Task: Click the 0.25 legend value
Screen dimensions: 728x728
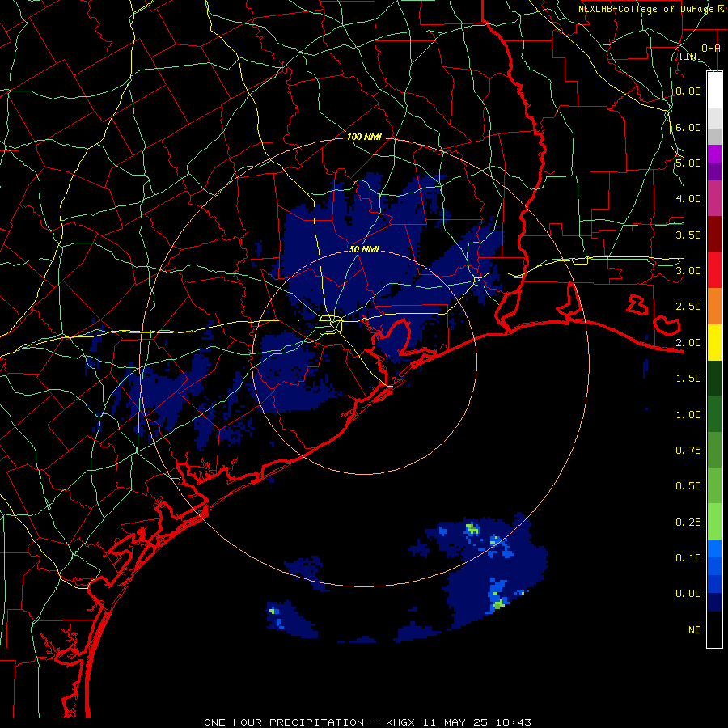Action: pos(688,523)
